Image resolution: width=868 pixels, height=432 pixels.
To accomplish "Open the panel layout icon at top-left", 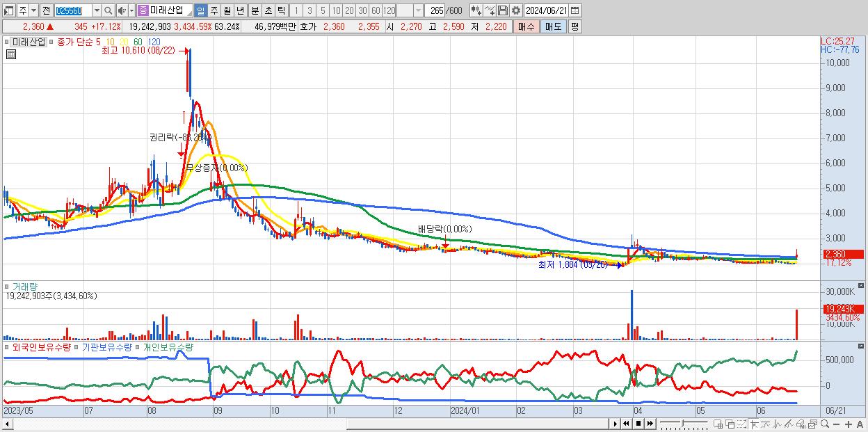I will click(x=8, y=10).
